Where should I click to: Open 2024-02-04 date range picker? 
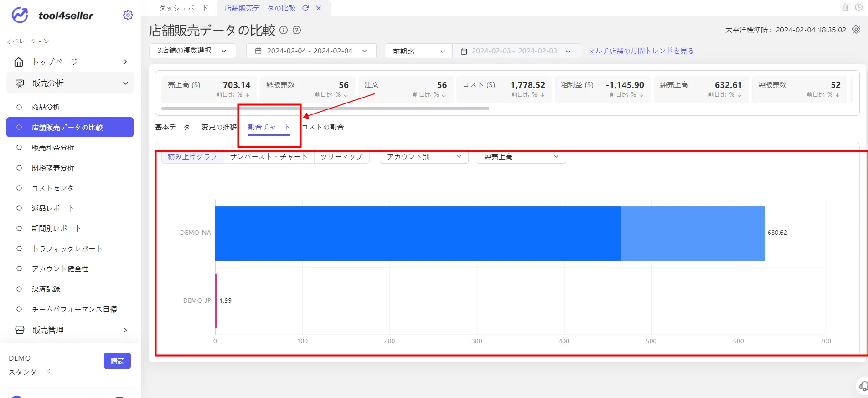[311, 51]
